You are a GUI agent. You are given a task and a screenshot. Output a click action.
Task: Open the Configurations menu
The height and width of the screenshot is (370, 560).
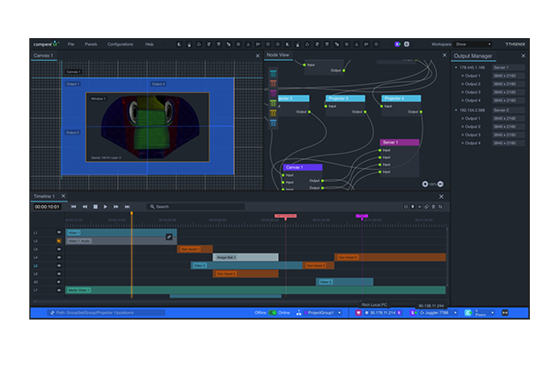(120, 44)
